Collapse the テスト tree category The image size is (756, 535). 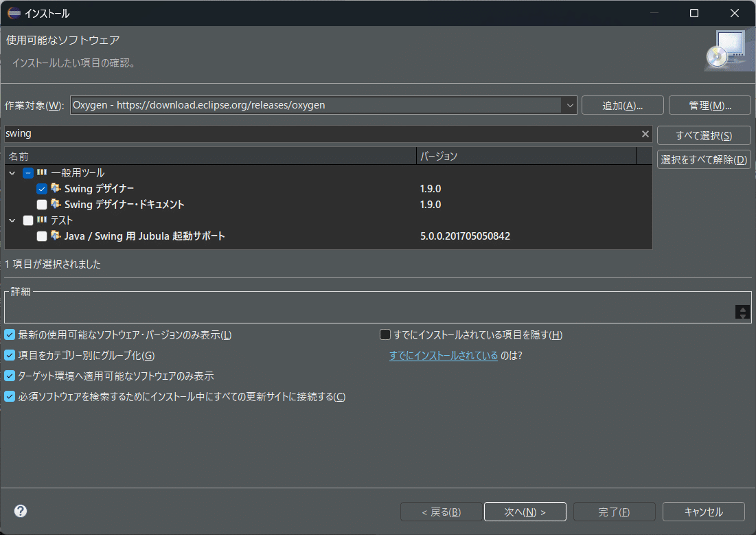12,220
